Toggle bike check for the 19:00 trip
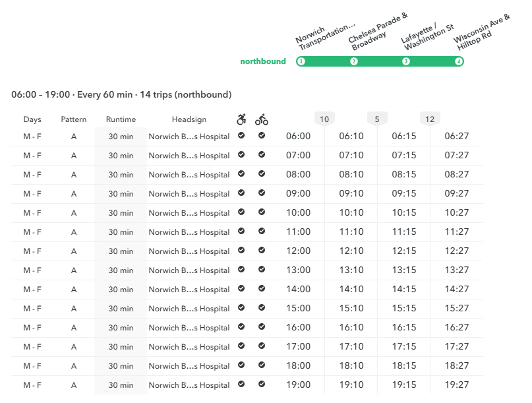Viewport: 532px width, 403px height. click(262, 384)
